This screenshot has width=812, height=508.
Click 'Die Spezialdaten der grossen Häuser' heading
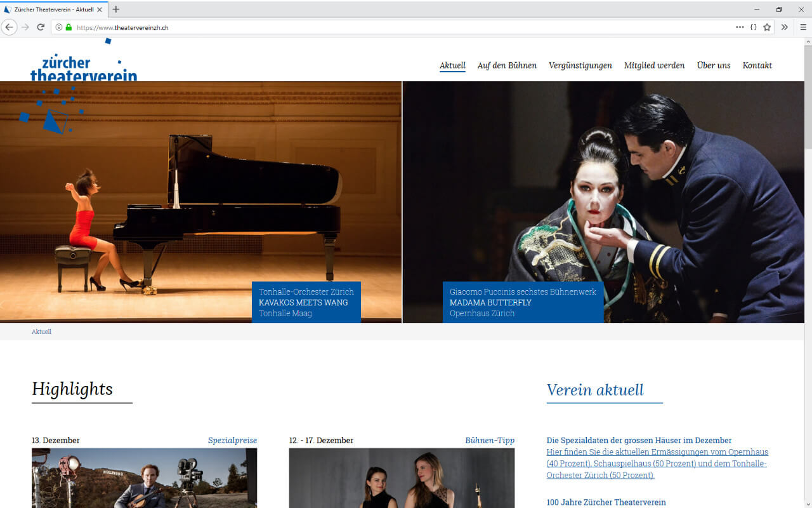(639, 440)
